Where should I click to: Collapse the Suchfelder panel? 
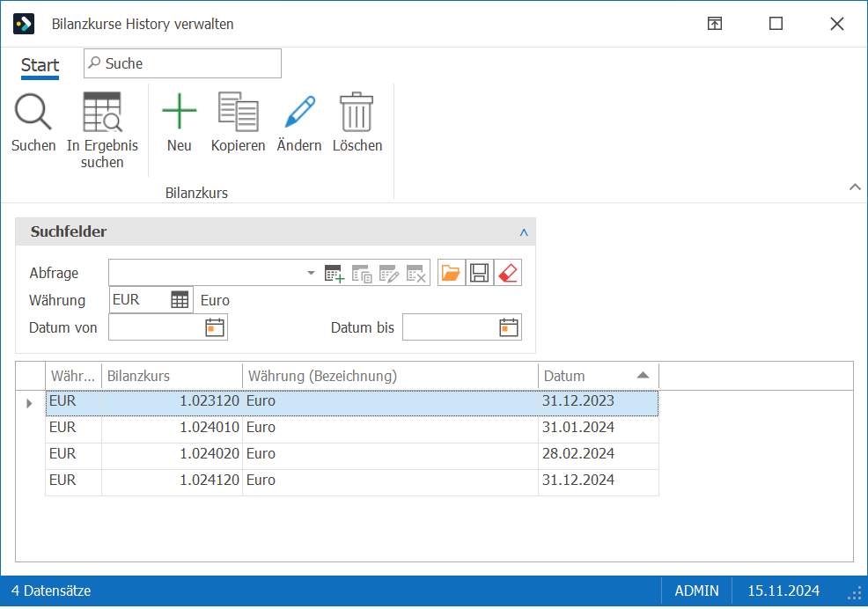[x=524, y=232]
